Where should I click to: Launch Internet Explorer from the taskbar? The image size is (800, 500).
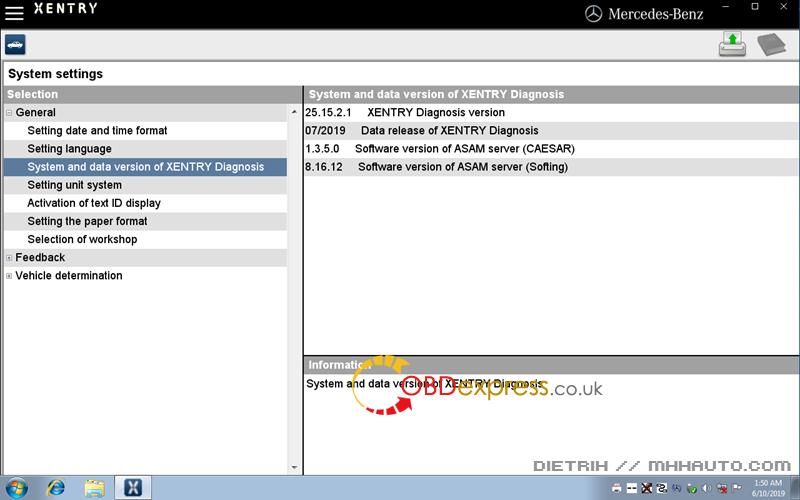click(56, 487)
